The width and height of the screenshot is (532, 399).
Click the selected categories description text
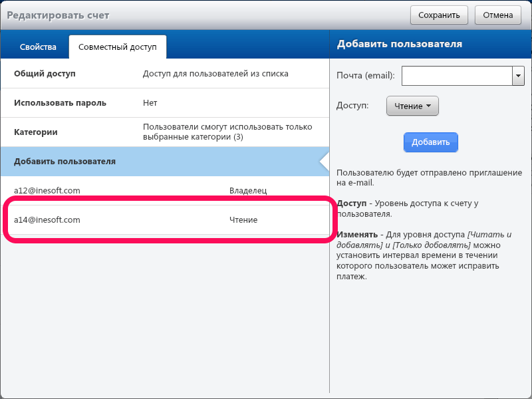227,132
